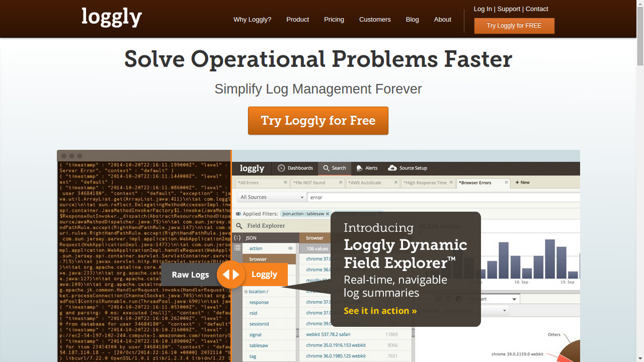
Task: Open the chart type dropdown arrow
Action: 514,299
